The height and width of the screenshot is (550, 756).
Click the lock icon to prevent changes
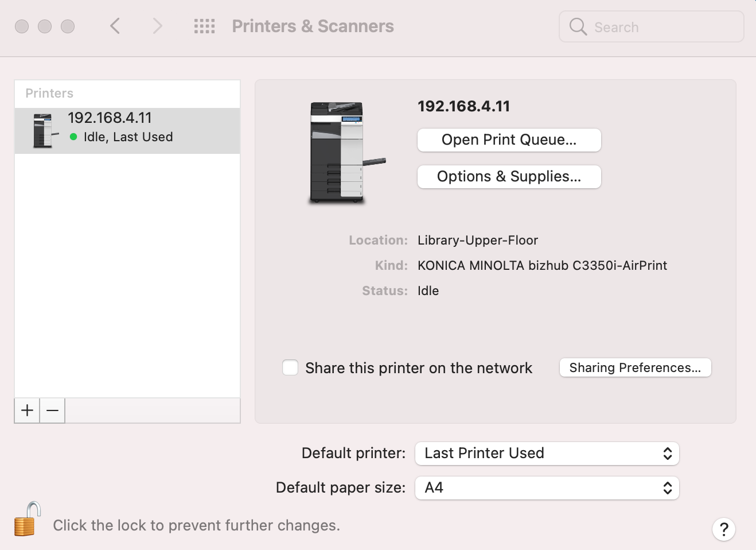pos(27,519)
